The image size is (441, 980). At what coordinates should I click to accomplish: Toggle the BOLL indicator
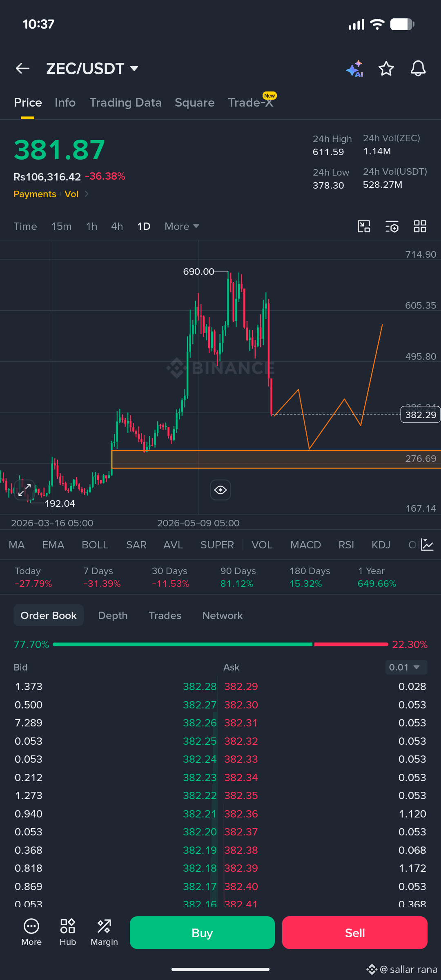point(95,545)
